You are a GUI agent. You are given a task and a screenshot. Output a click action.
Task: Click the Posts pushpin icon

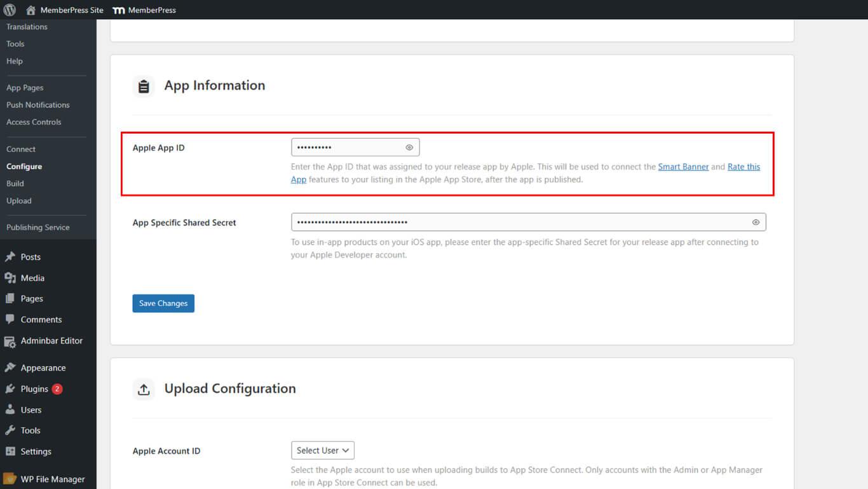point(10,257)
